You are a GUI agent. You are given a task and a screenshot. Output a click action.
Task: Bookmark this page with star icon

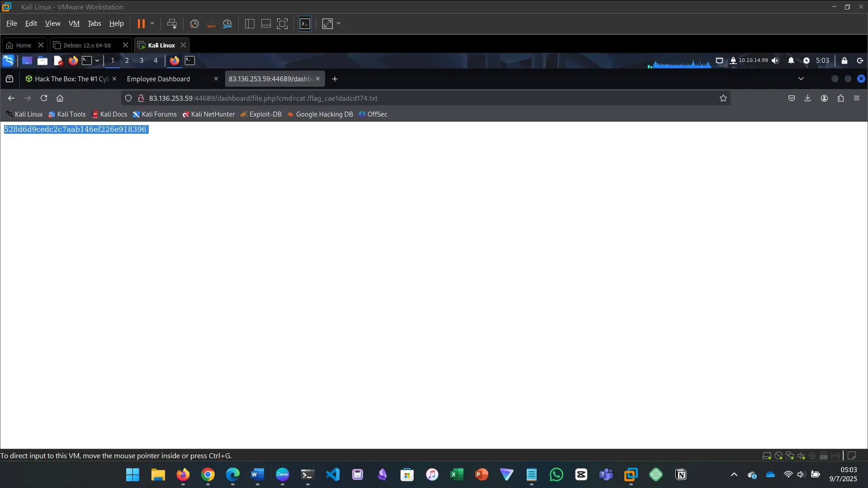pos(723,98)
